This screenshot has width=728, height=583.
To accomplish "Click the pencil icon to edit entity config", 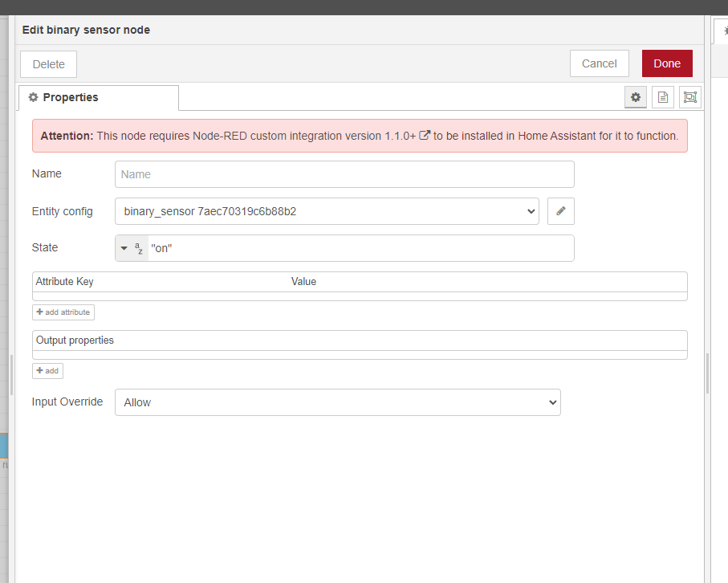I will coord(560,211).
